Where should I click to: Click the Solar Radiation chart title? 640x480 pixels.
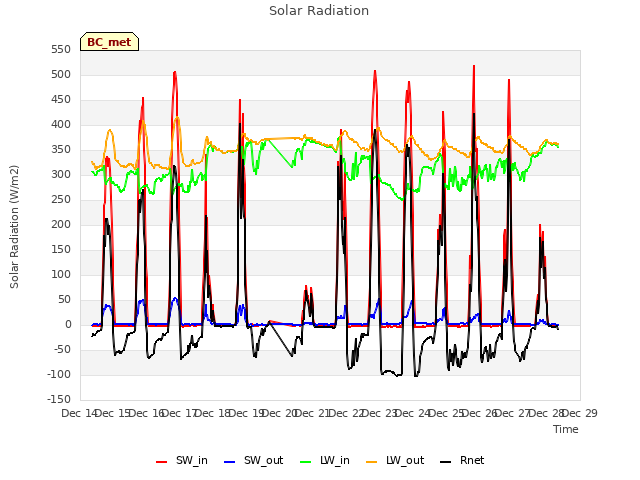pos(319,11)
